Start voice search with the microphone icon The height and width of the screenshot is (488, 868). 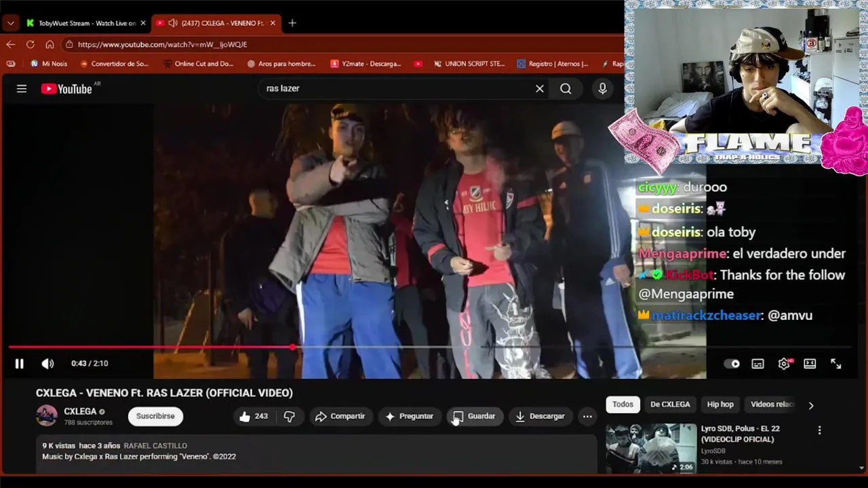(602, 89)
